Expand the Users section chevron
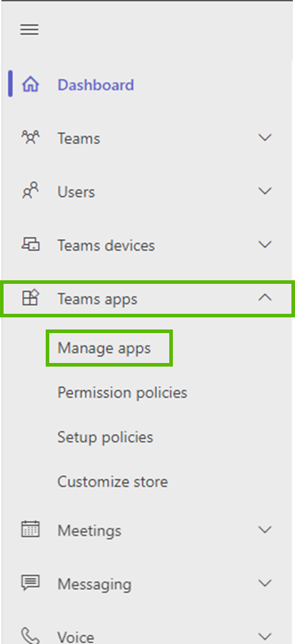The image size is (295, 644). [x=265, y=191]
